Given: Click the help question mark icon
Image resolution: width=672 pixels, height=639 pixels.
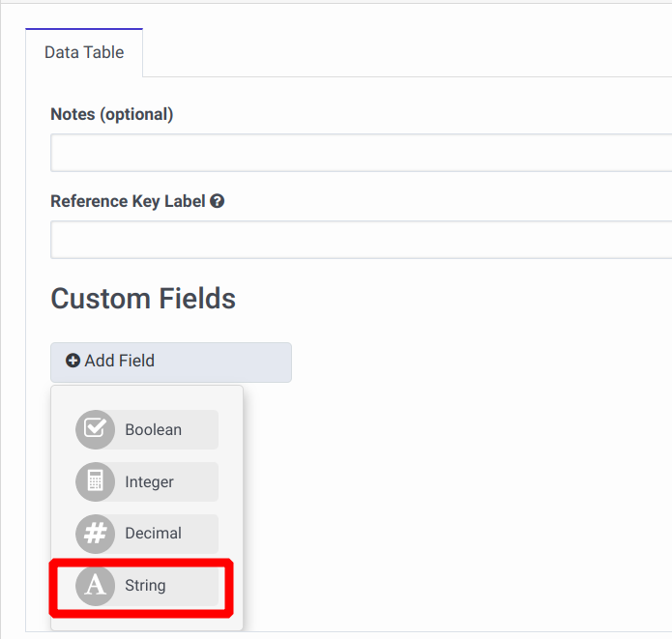Looking at the screenshot, I should click(218, 202).
